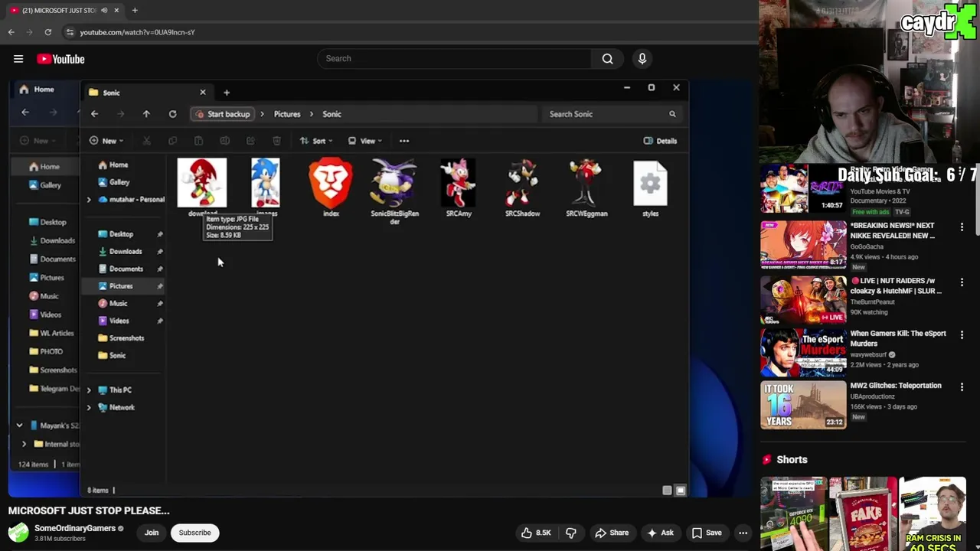Add new tab in Sonic Explorer
The image size is (980, 551).
[x=227, y=93]
